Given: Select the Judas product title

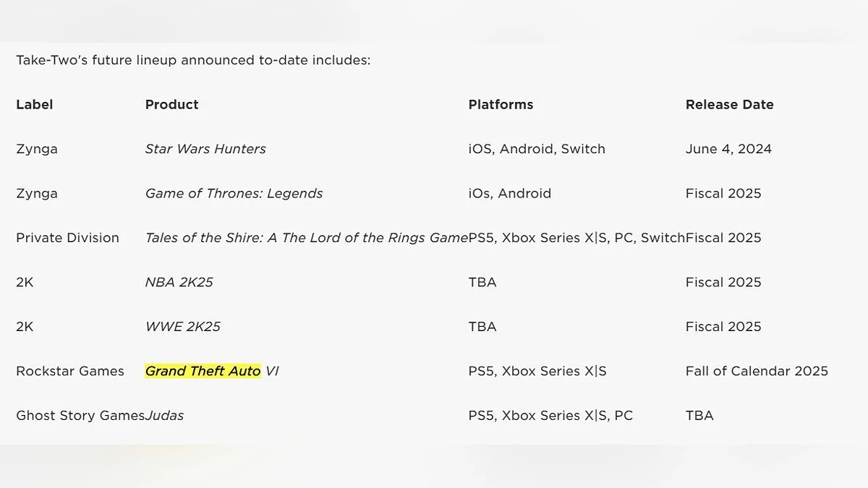Looking at the screenshot, I should coord(164,416).
